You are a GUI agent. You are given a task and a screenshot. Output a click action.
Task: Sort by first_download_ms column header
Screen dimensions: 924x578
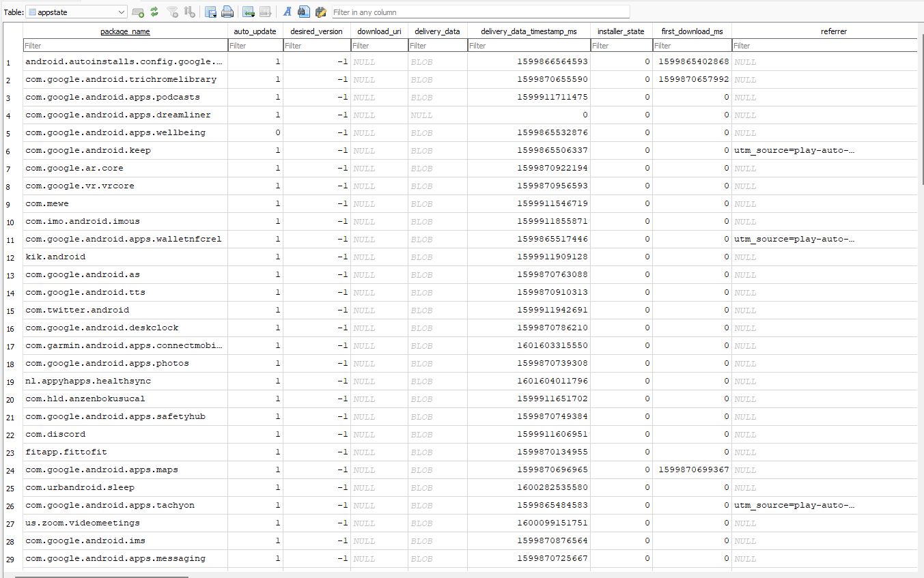coord(692,31)
